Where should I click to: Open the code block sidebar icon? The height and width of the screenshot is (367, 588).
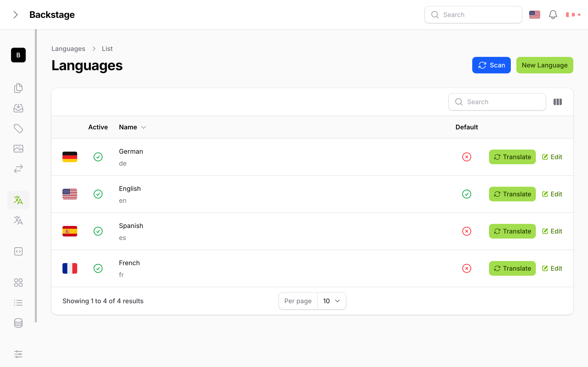[x=18, y=251]
